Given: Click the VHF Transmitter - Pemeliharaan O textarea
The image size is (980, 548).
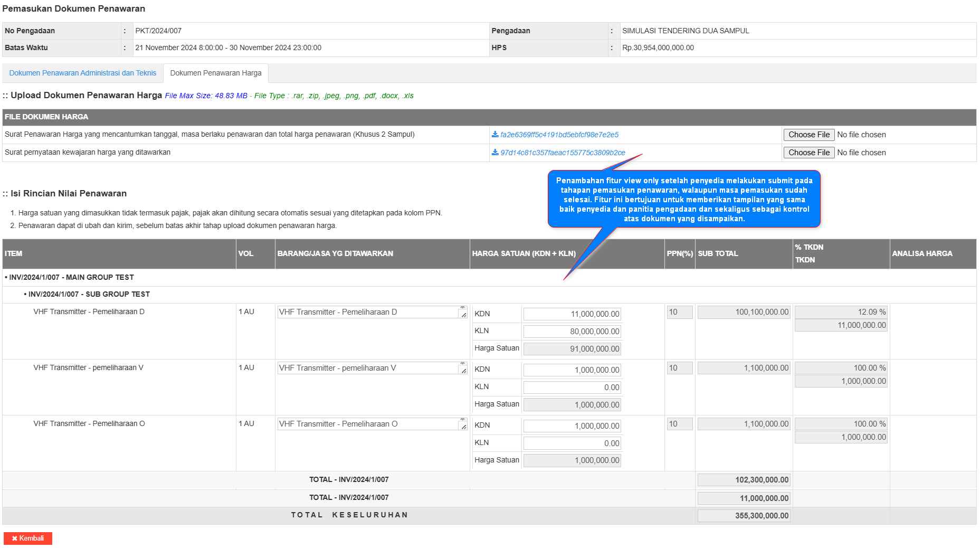Looking at the screenshot, I should click(368, 424).
